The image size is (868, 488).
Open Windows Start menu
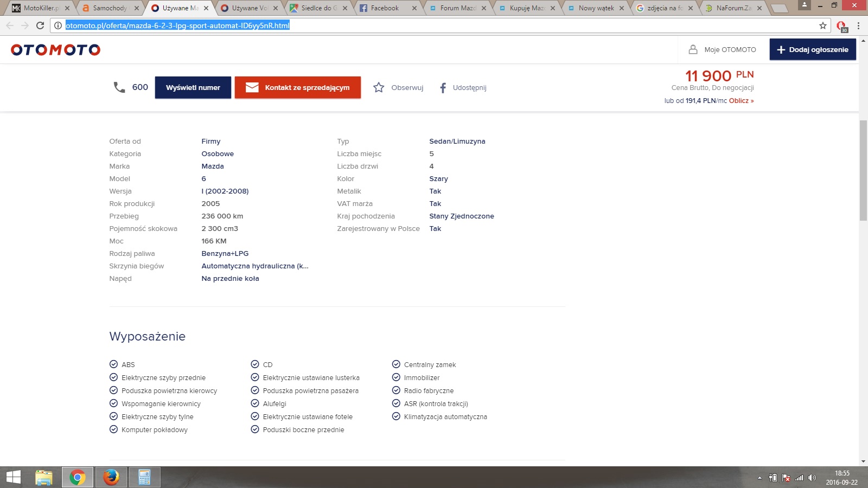[x=13, y=477]
